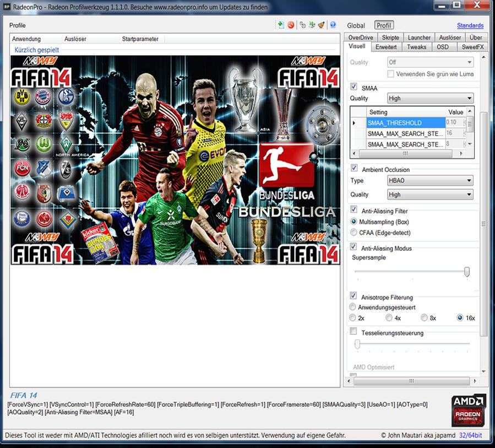Select CFAA (Edge-detect) radio button

click(x=353, y=233)
